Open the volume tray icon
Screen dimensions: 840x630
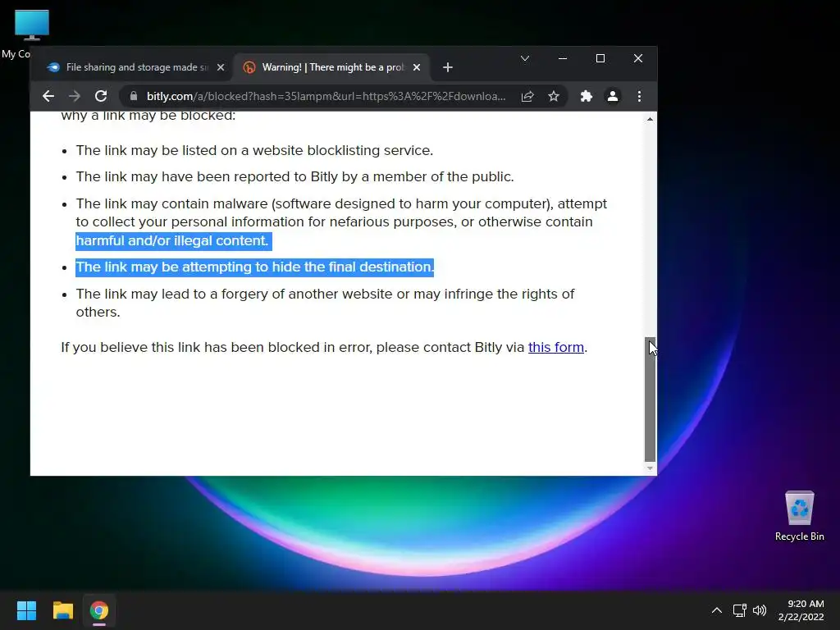[760, 610]
